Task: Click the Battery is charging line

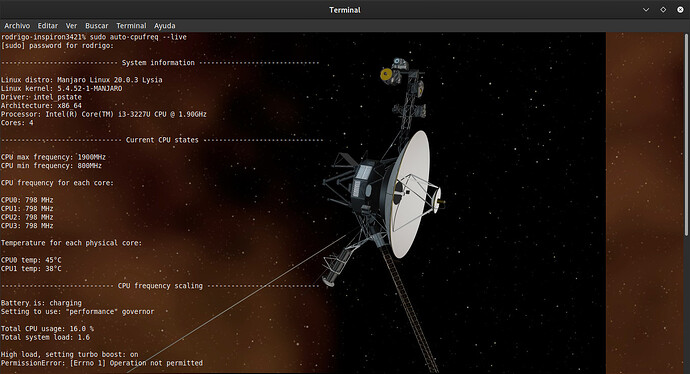Action: (41, 303)
